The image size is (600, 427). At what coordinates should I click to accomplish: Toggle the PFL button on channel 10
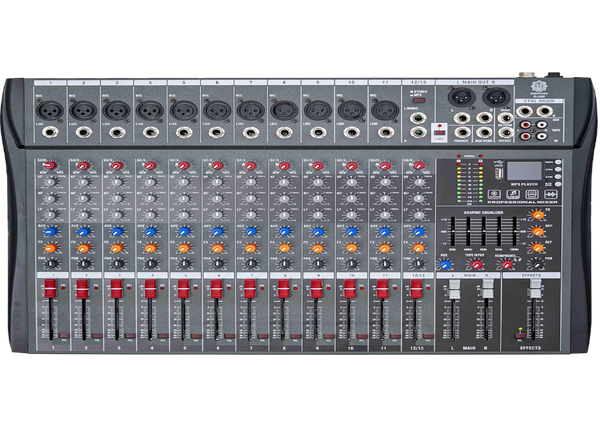[x=363, y=336]
